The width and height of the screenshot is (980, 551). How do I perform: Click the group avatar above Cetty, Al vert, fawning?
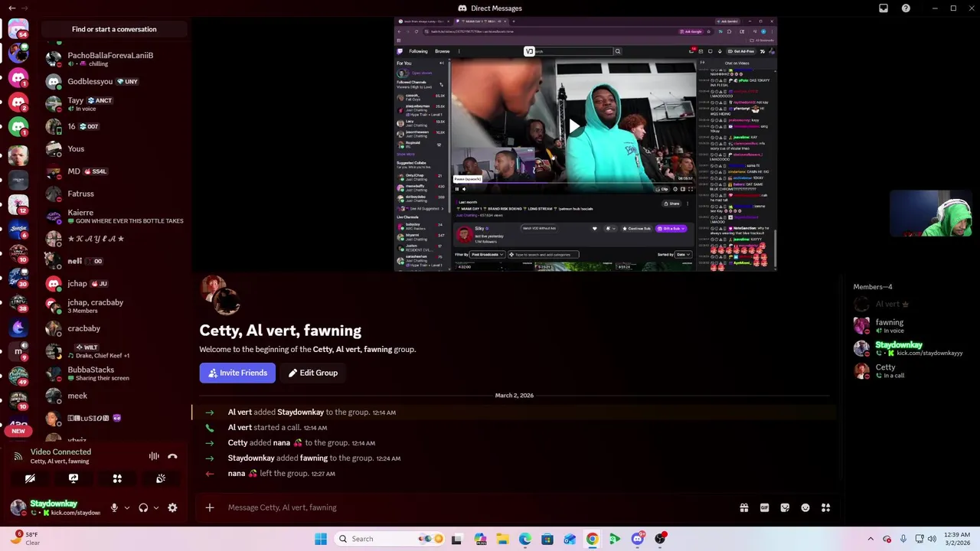click(220, 295)
